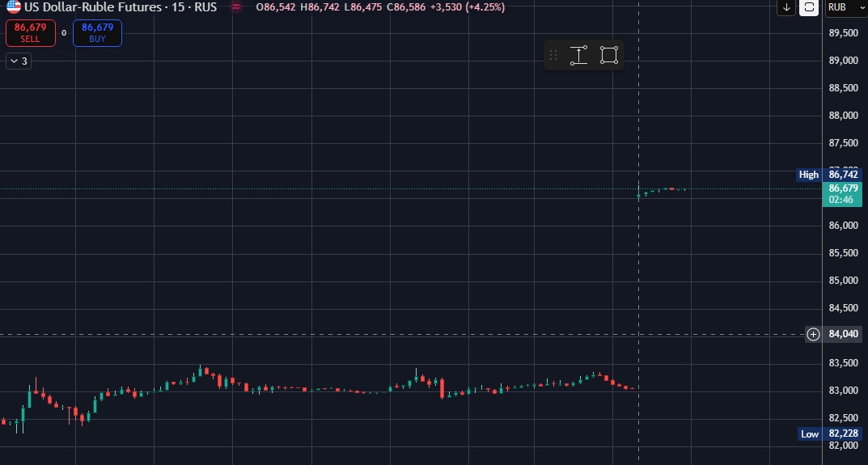Click the 84,040 crosshair price label
The image size is (868, 465).
click(x=844, y=334)
